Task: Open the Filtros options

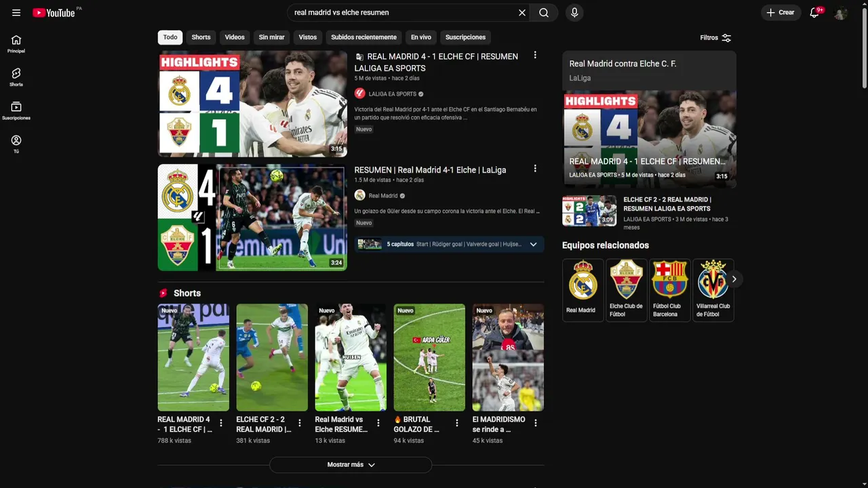Action: 715,38
